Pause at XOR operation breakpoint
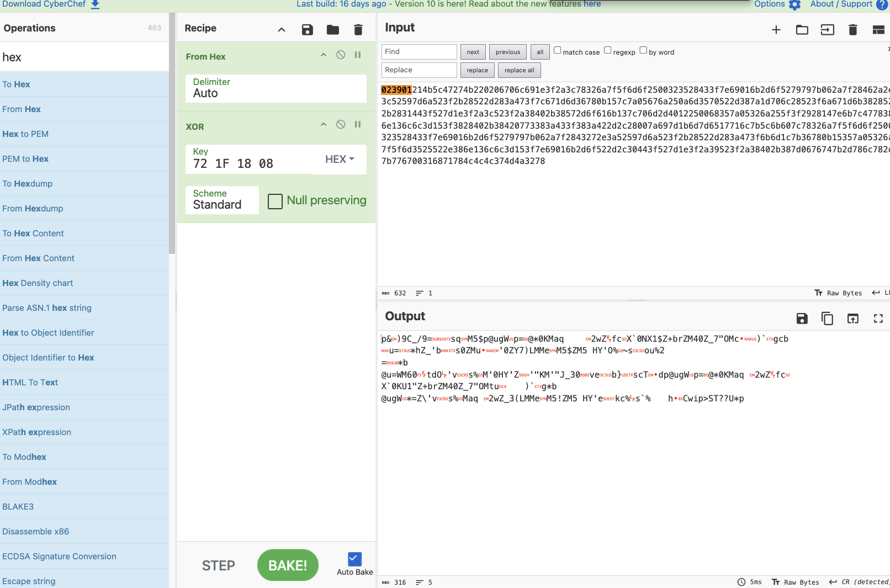 pyautogui.click(x=358, y=125)
